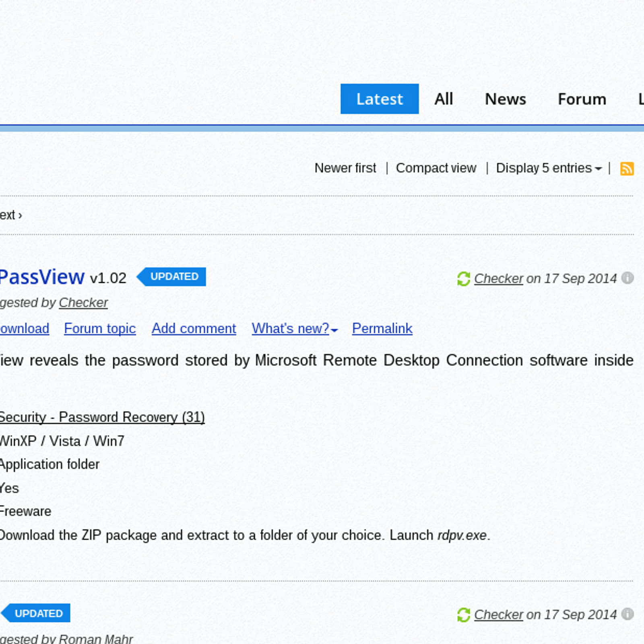The image size is (644, 644).
Task: Click the PassView Download link
Action: 25,328
